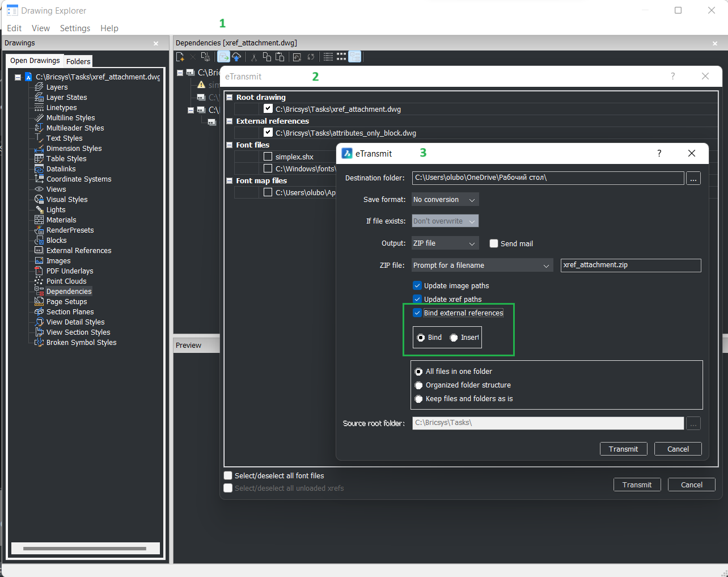This screenshot has width=728, height=577.
Task: Open the Prompt for a filename dropdown
Action: click(482, 265)
